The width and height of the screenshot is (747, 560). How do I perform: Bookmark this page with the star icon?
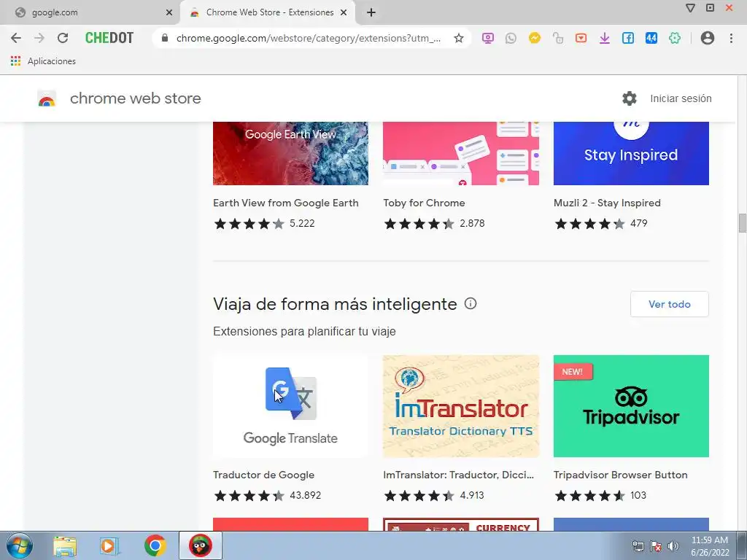pyautogui.click(x=458, y=38)
